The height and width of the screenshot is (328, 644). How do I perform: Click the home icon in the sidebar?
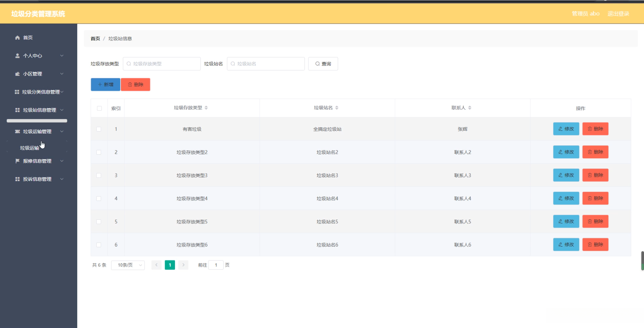click(x=17, y=38)
